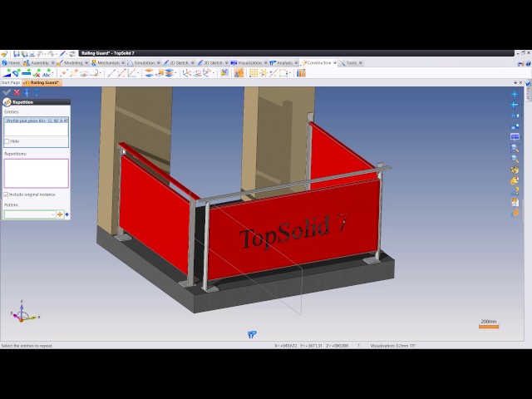Click the blue diamond icon beside Pattern
Screen dimensions: 532x399
66,214
